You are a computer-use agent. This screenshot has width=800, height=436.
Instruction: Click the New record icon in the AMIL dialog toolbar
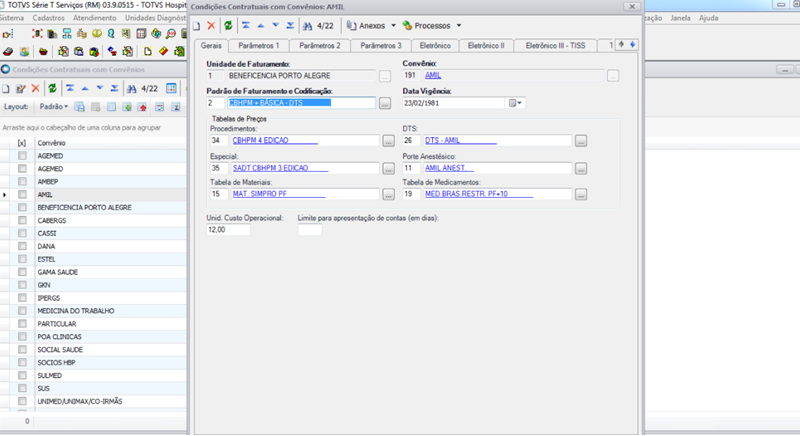pos(196,25)
